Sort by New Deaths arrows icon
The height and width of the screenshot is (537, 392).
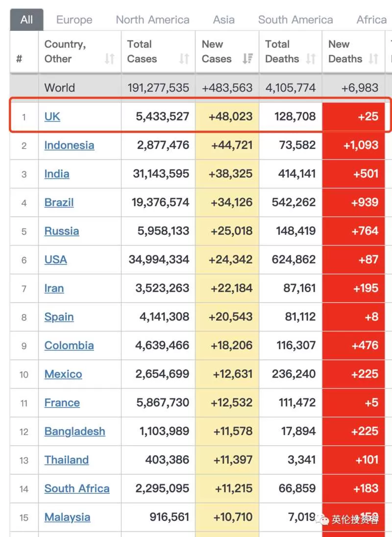373,59
